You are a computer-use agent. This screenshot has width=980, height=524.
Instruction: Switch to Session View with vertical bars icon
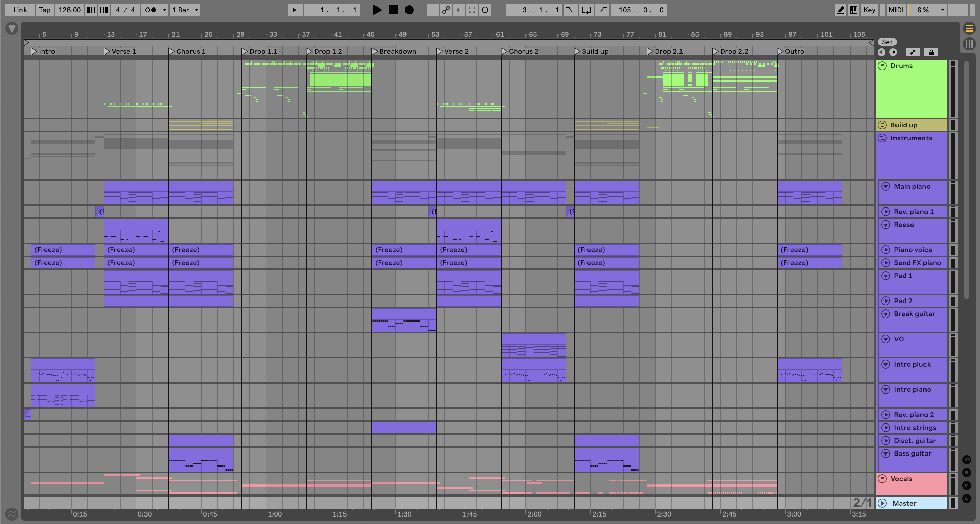click(x=969, y=44)
